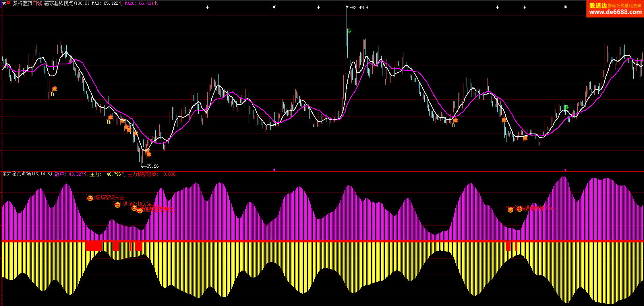Click the 35.26 low price marker
The width and height of the screenshot is (644, 306).
[x=152, y=166]
